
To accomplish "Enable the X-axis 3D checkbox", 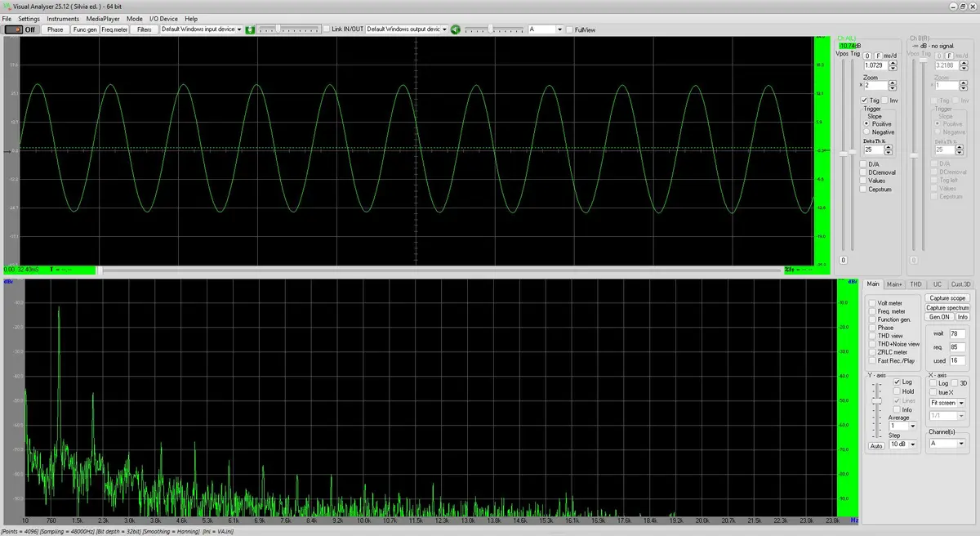I will click(954, 382).
